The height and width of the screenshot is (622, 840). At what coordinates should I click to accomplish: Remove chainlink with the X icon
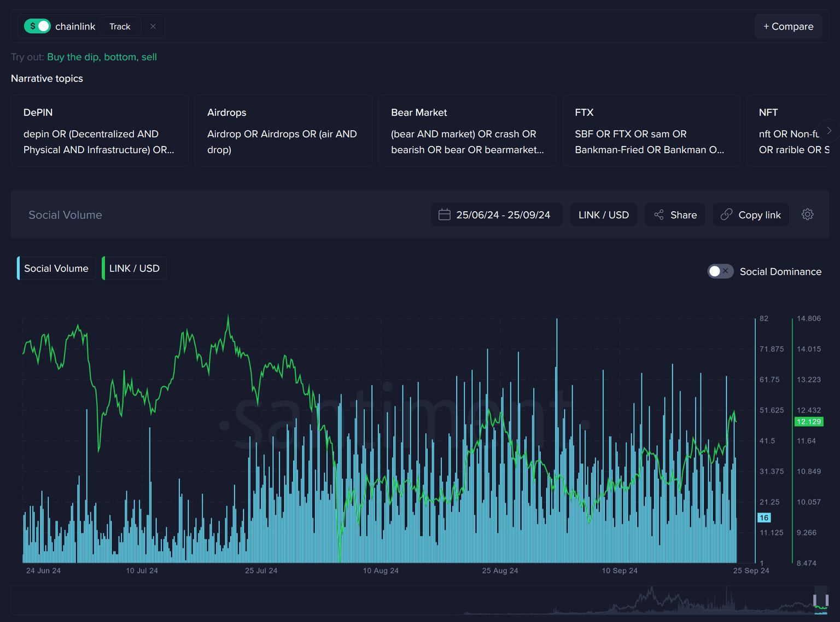(153, 26)
